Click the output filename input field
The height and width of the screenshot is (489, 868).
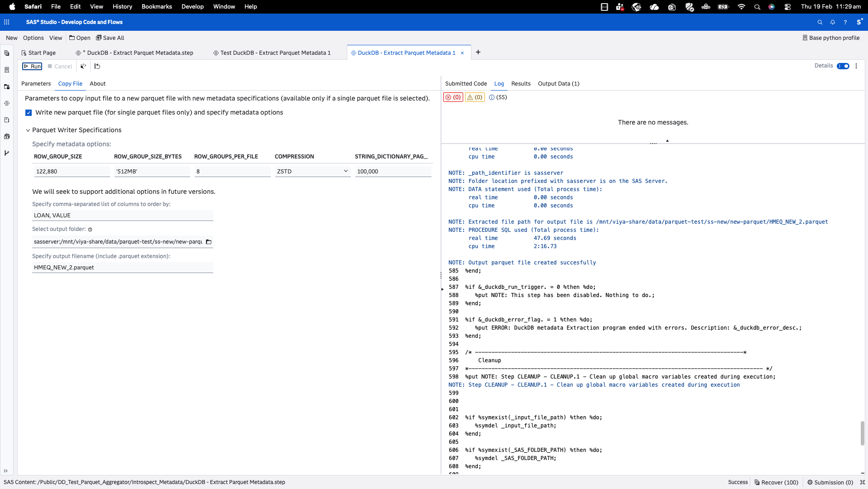(123, 268)
